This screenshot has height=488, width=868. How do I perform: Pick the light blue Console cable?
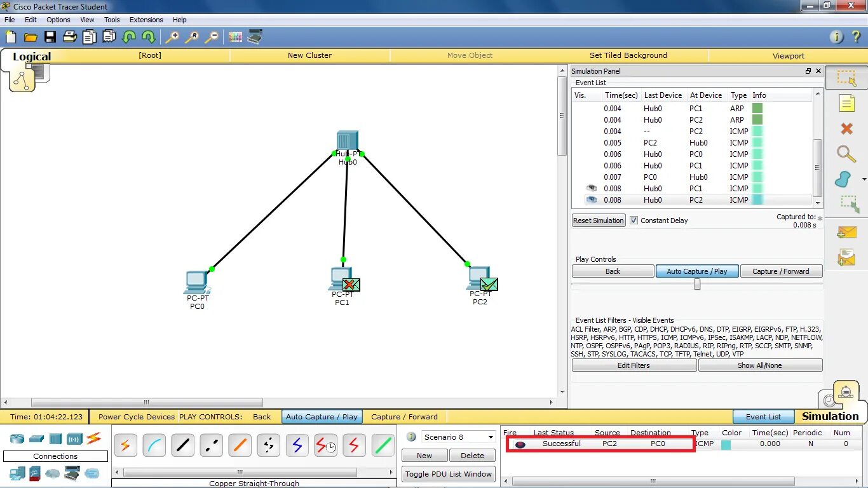[x=154, y=445]
